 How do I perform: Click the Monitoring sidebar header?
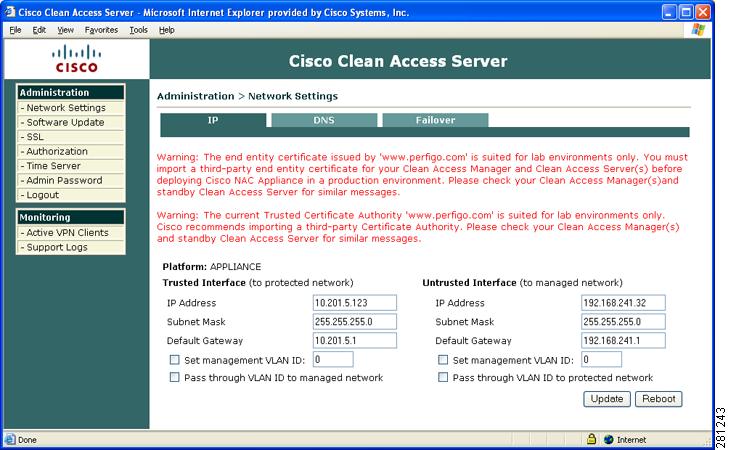(x=71, y=217)
